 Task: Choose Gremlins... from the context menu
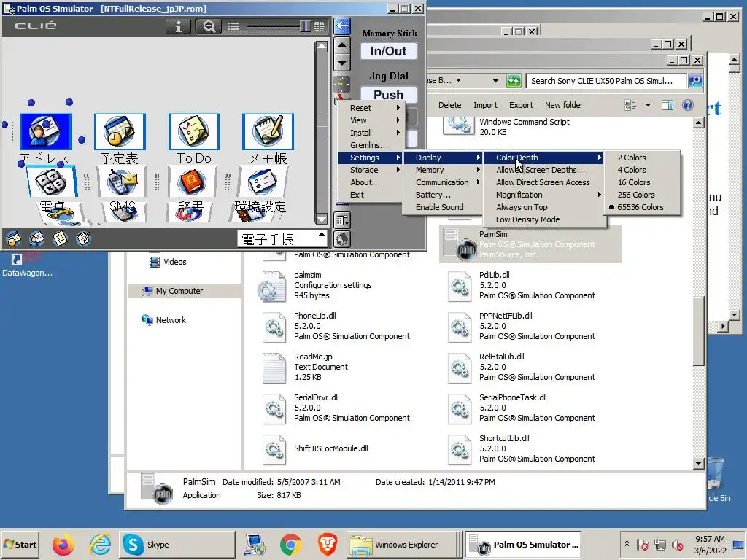[x=370, y=145]
